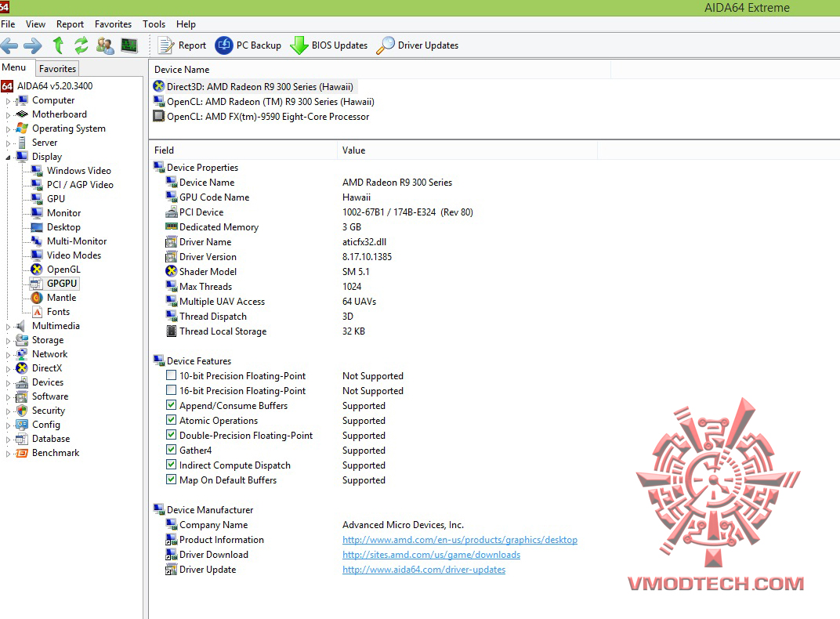
Task: Toggle Gather4 checkbox
Action: [x=171, y=450]
